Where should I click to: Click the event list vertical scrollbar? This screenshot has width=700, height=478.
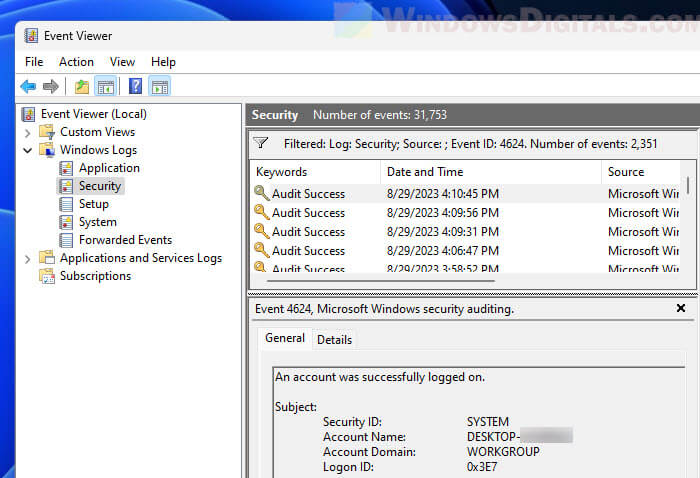688,185
